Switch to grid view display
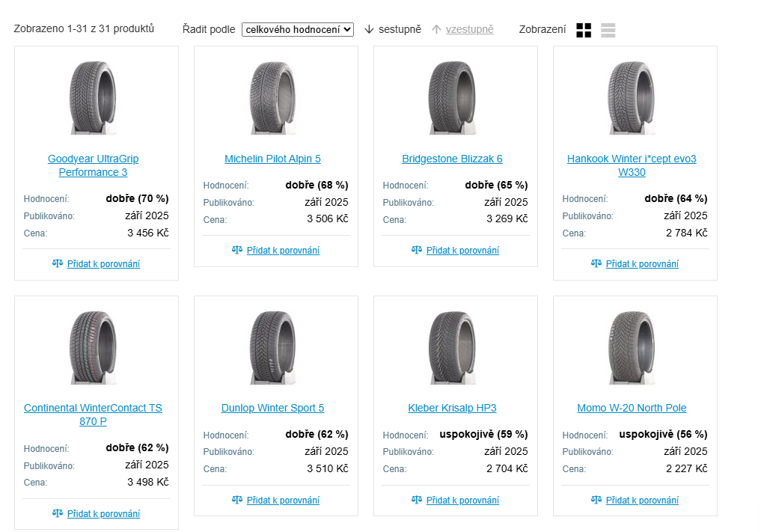Screen dimensions: 761x532 click(584, 30)
